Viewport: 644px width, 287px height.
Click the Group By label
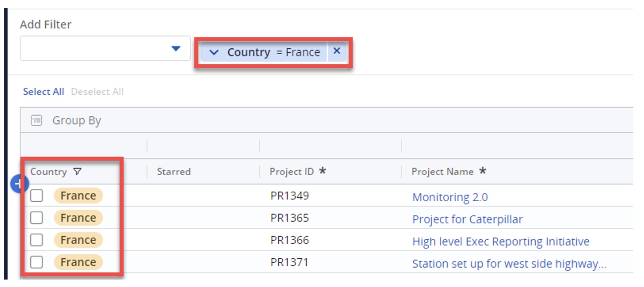click(77, 120)
